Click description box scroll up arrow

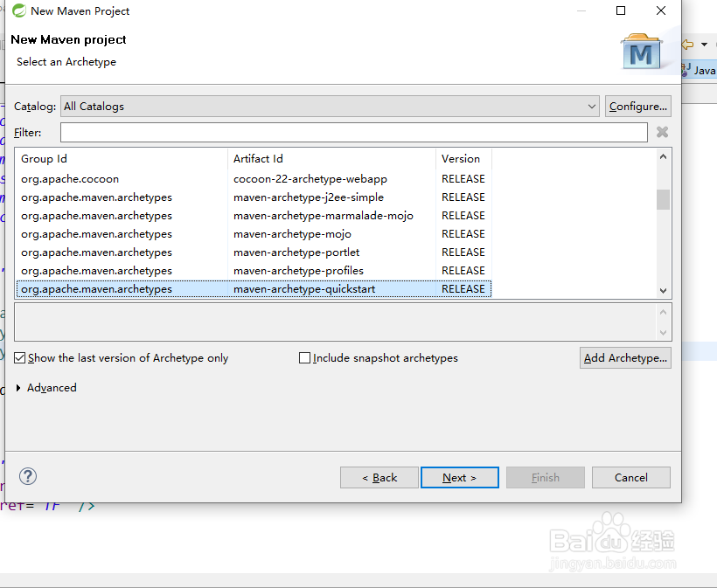[x=663, y=313]
